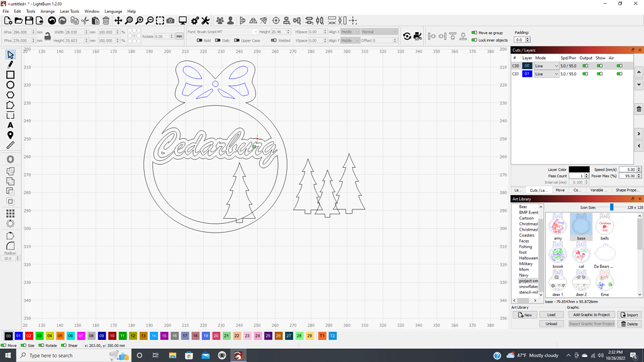The width and height of the screenshot is (644, 362).
Task: Click the Add Graphic to Project button
Action: tap(591, 315)
